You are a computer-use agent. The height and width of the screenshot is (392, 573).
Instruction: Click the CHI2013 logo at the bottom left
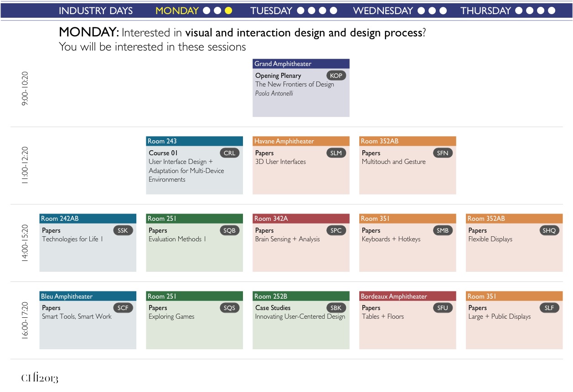coord(40,378)
